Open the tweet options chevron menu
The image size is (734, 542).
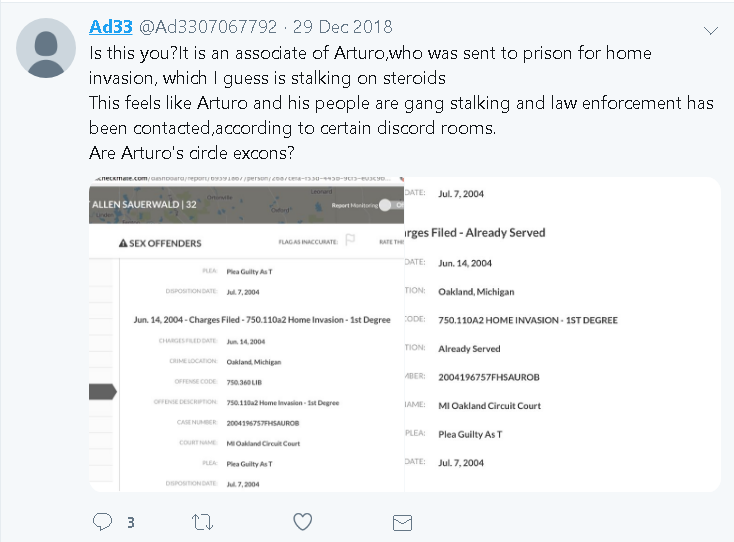tap(711, 31)
